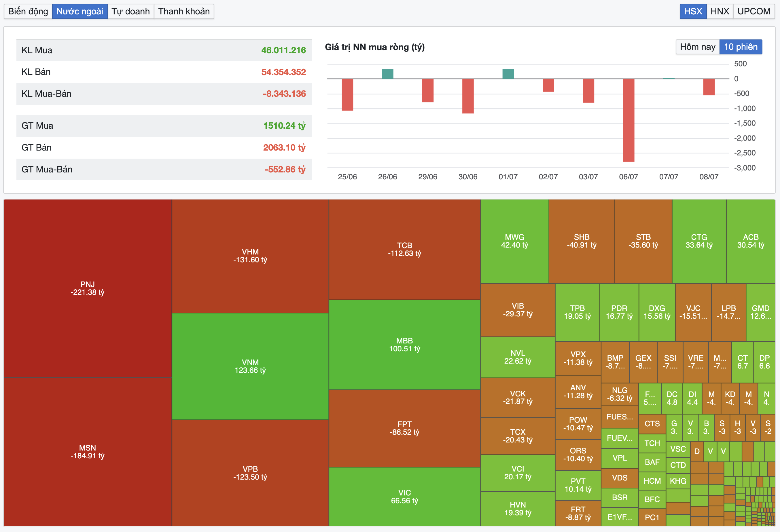Open the PVT treemap tile
Image resolution: width=780 pixels, height=532 pixels.
click(x=578, y=485)
